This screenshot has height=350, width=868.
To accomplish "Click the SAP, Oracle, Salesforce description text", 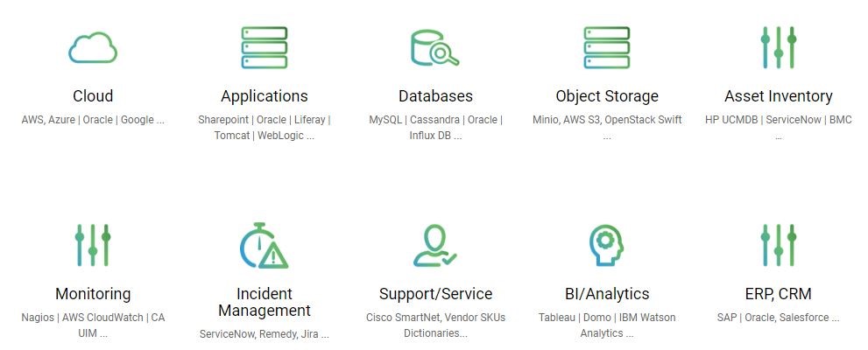I will click(x=778, y=318).
